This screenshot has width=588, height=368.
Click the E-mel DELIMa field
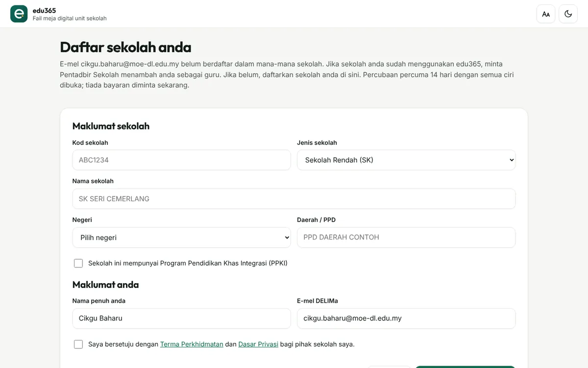(406, 318)
